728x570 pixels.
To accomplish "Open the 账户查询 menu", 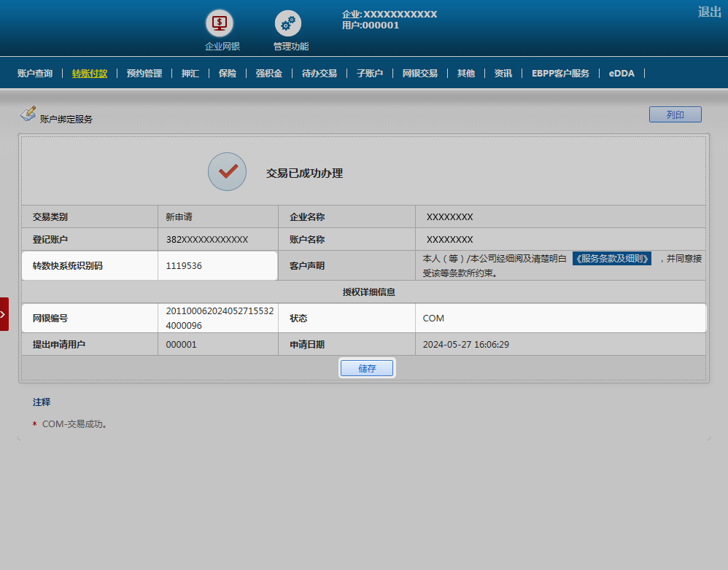I will 35,74.
